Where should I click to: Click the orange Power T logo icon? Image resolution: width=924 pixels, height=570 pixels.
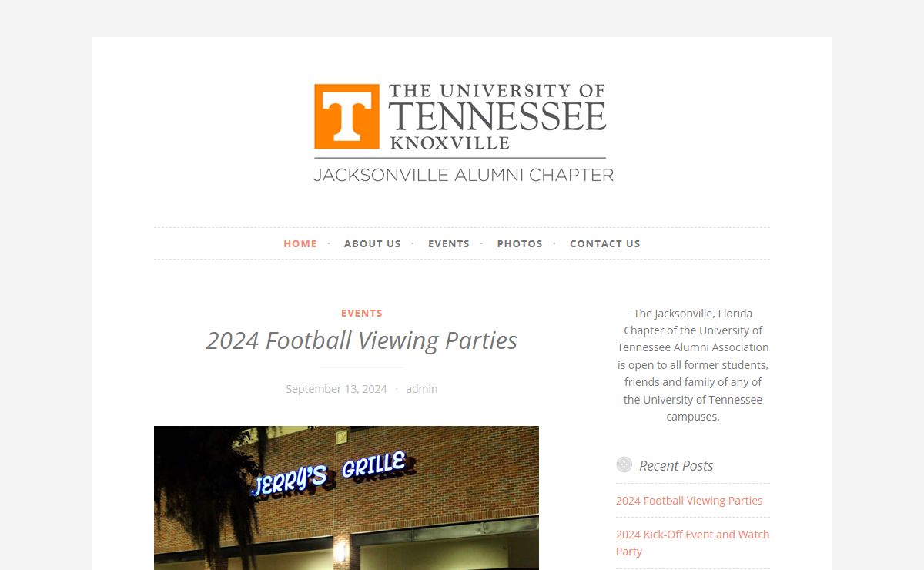(346, 116)
